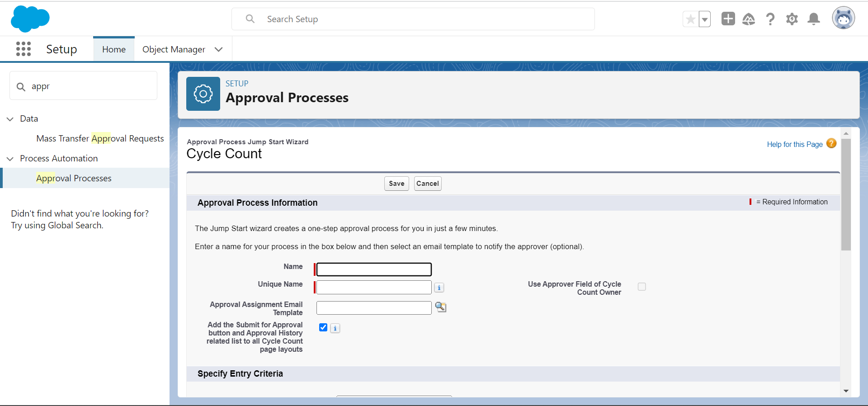The width and height of the screenshot is (868, 406).
Task: Click the Data section label
Action: [x=29, y=118]
